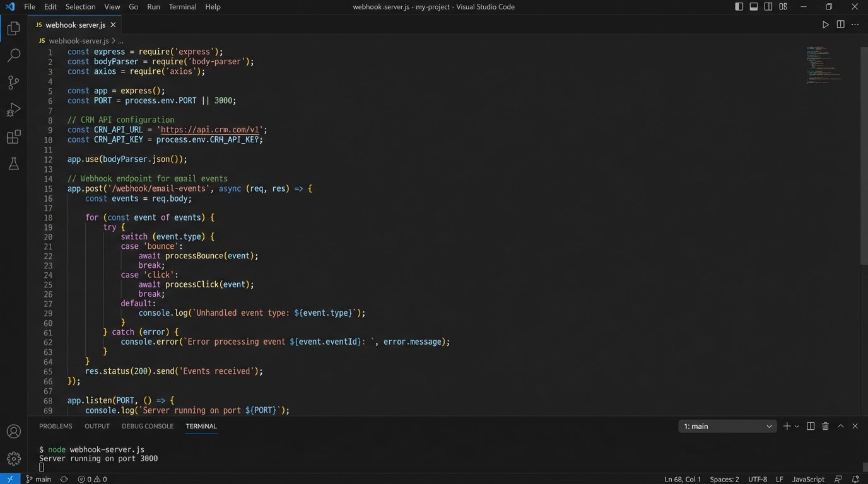Open the Explorer view in activity bar

[13, 28]
